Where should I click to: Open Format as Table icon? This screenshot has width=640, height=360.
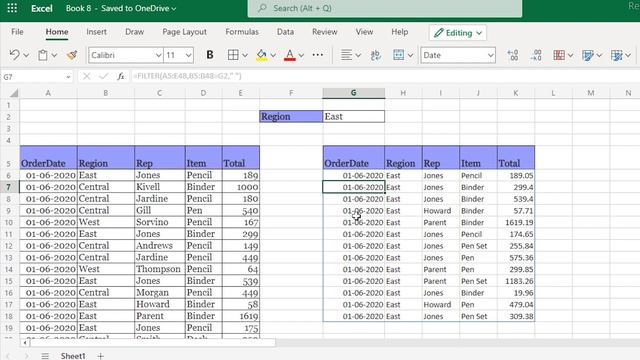[588, 55]
